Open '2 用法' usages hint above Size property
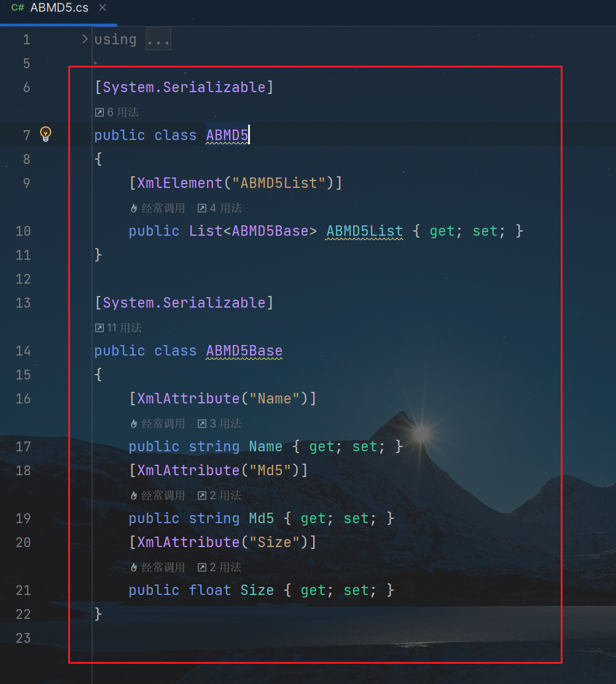The image size is (616, 684). pos(219,567)
